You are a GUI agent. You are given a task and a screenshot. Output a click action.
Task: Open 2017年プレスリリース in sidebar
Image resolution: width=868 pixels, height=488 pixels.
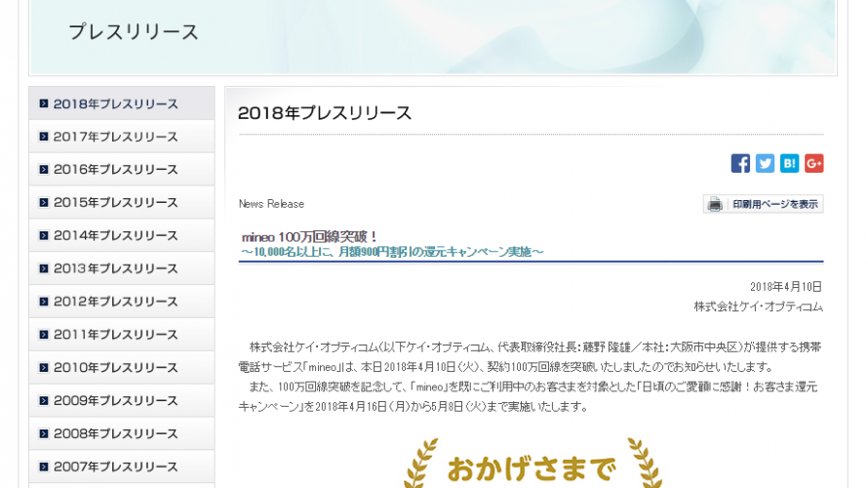122,137
